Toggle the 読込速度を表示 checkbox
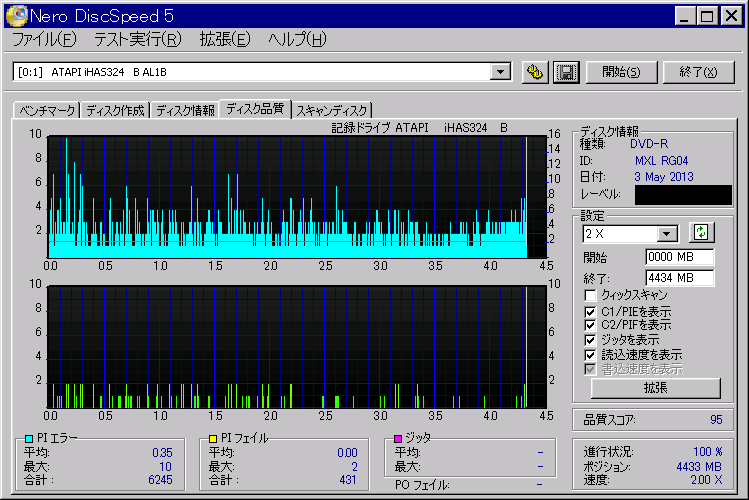 point(590,355)
